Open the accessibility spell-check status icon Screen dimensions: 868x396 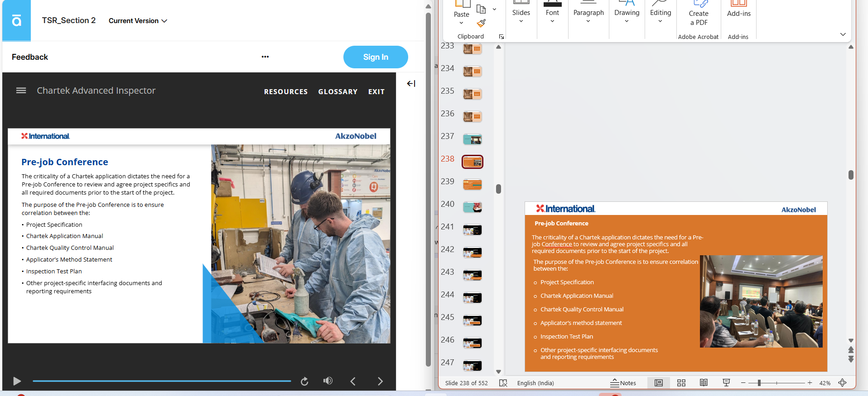click(x=503, y=383)
